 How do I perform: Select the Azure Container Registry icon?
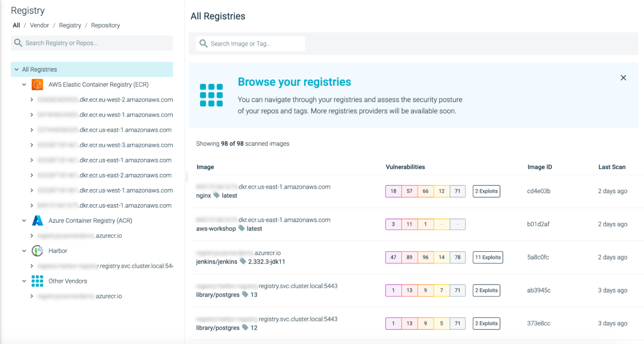pos(37,220)
